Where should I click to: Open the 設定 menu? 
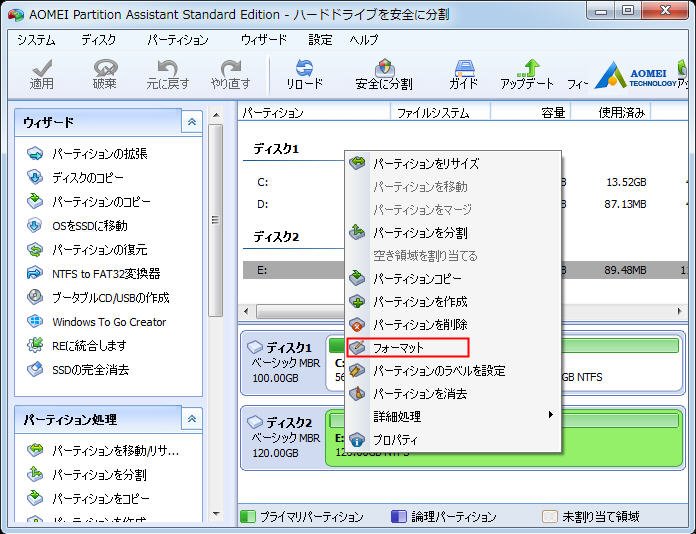(x=320, y=40)
